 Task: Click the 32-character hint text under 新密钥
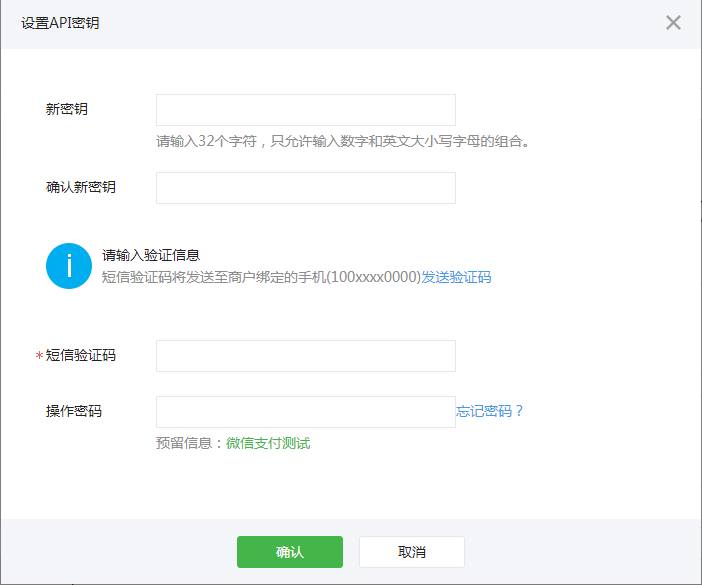click(342, 141)
